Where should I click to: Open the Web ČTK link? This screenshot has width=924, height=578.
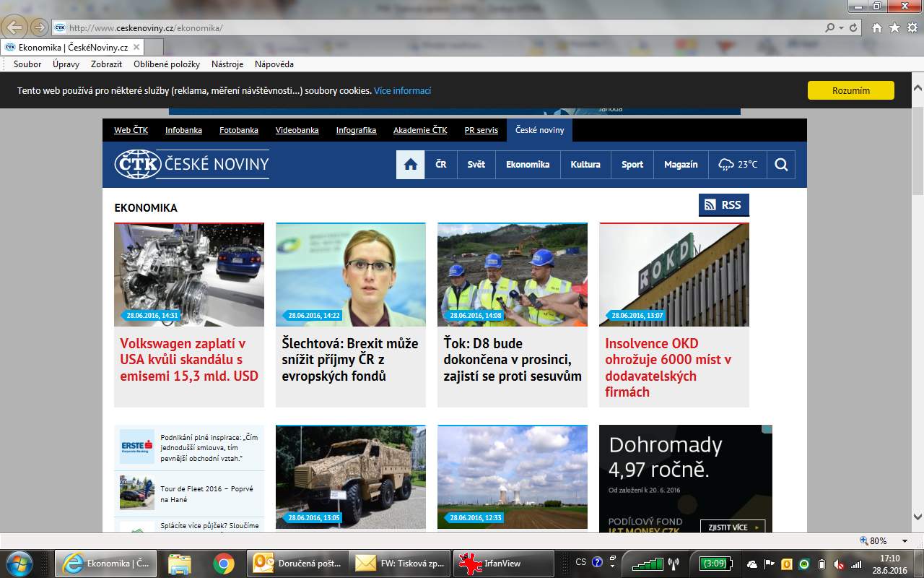(131, 130)
